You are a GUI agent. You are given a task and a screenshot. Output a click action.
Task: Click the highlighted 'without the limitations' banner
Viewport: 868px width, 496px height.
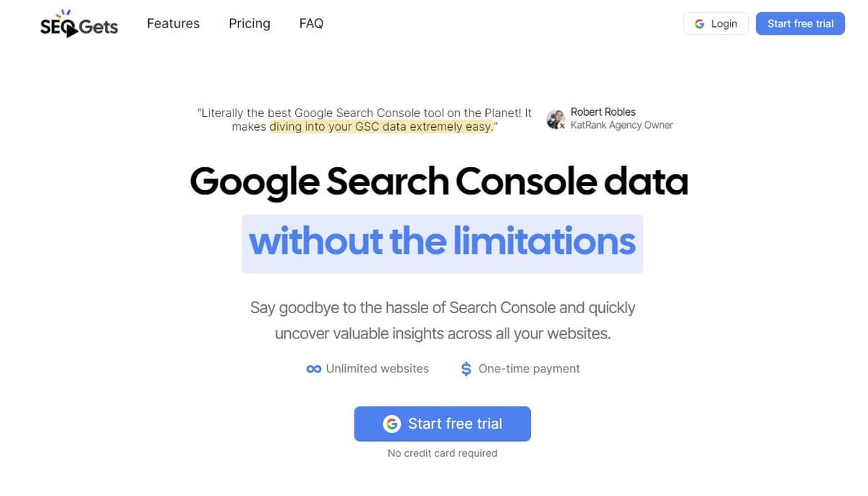coord(443,244)
